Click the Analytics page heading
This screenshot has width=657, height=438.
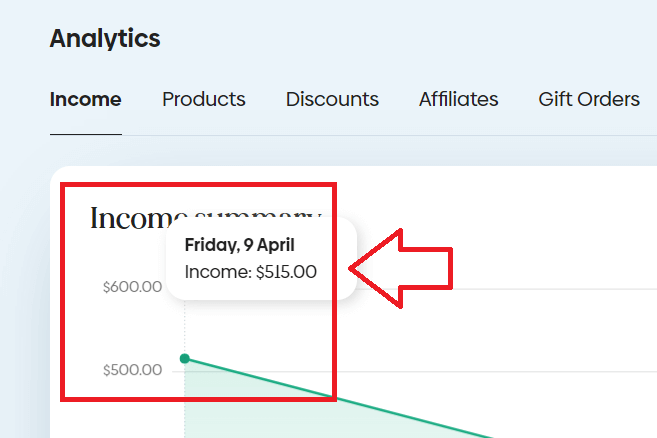pos(104,39)
